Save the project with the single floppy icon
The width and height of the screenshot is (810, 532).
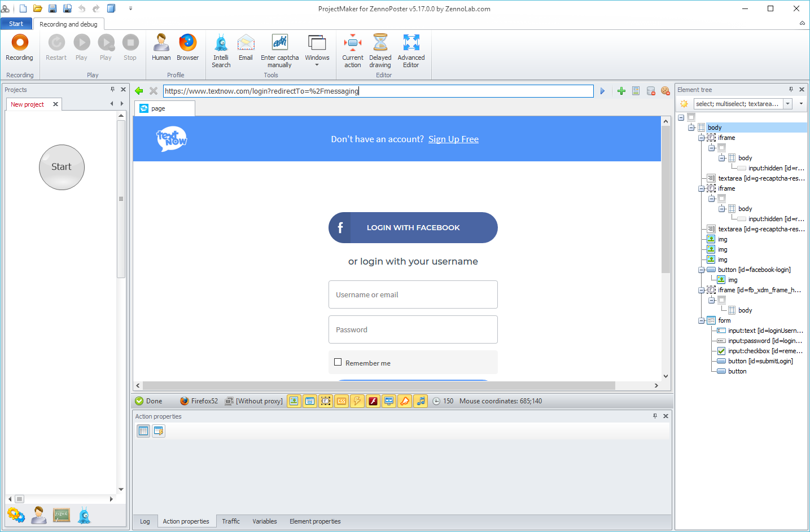[x=52, y=8]
